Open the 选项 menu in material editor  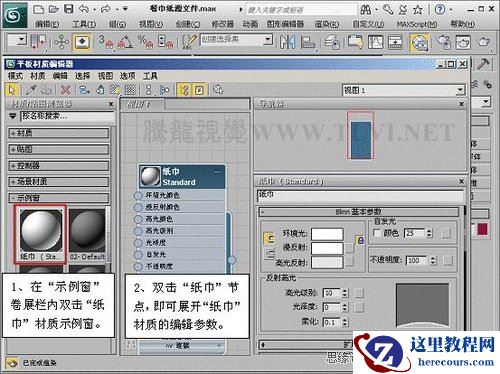coord(127,76)
